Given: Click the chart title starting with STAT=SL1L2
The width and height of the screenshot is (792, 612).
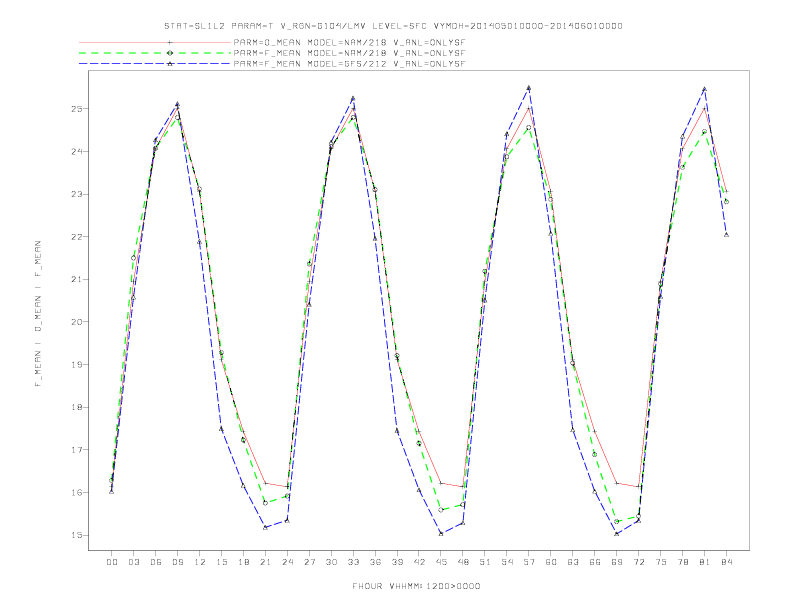Looking at the screenshot, I should [x=393, y=26].
